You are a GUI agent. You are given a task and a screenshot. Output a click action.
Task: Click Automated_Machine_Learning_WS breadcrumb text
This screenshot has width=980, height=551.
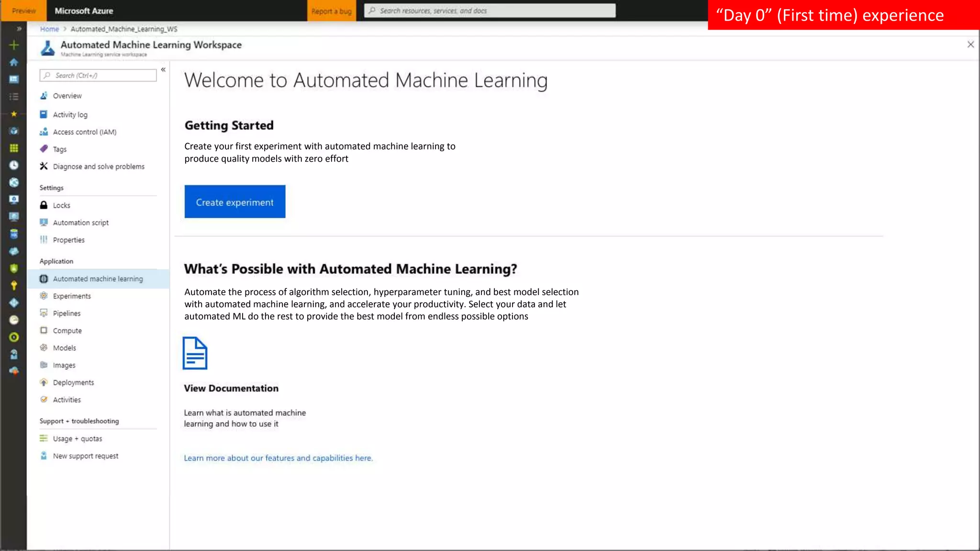point(124,29)
